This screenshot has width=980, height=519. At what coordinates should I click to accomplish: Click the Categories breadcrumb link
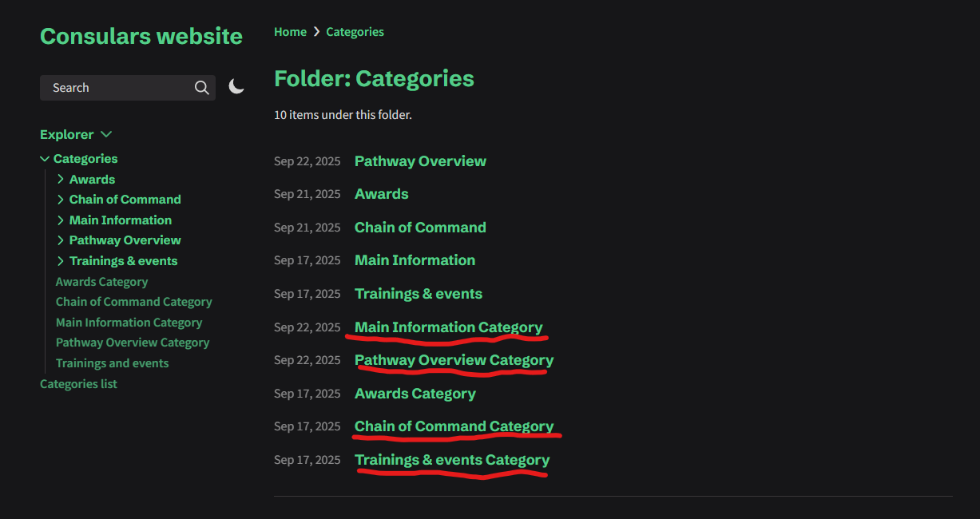click(x=355, y=32)
